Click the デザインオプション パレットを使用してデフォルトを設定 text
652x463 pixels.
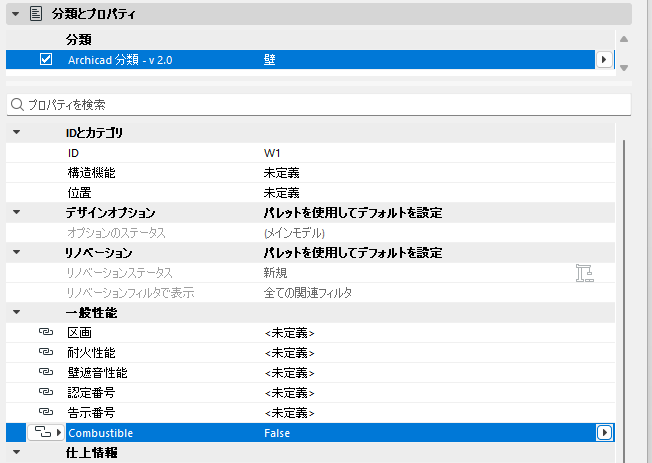[x=353, y=213]
